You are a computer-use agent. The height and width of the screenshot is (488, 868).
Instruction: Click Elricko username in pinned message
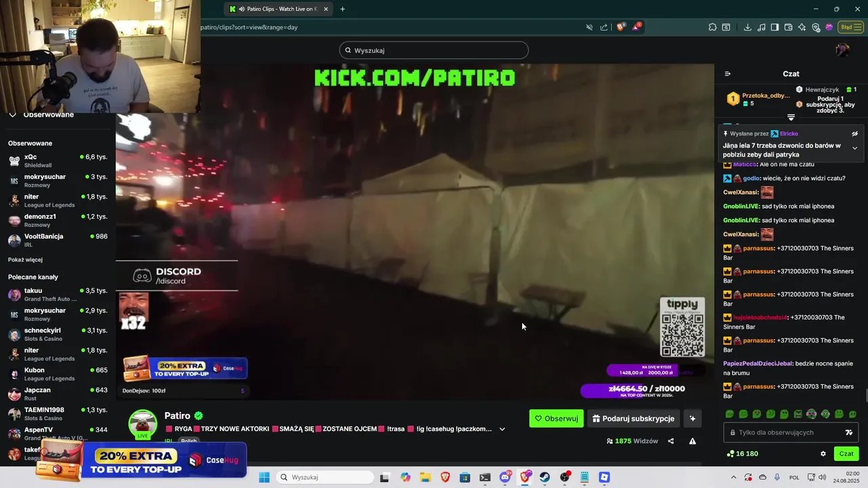(x=789, y=134)
